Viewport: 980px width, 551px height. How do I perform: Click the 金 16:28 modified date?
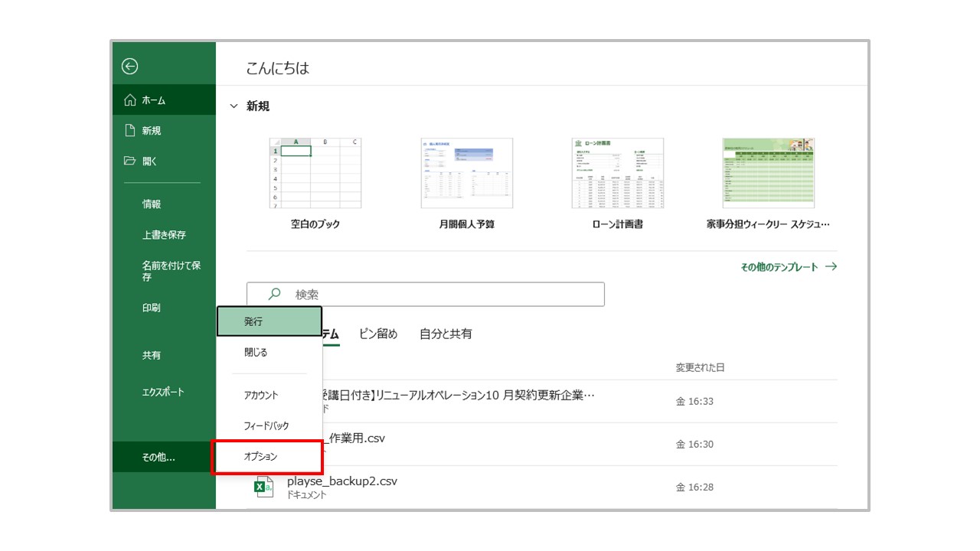tap(694, 487)
